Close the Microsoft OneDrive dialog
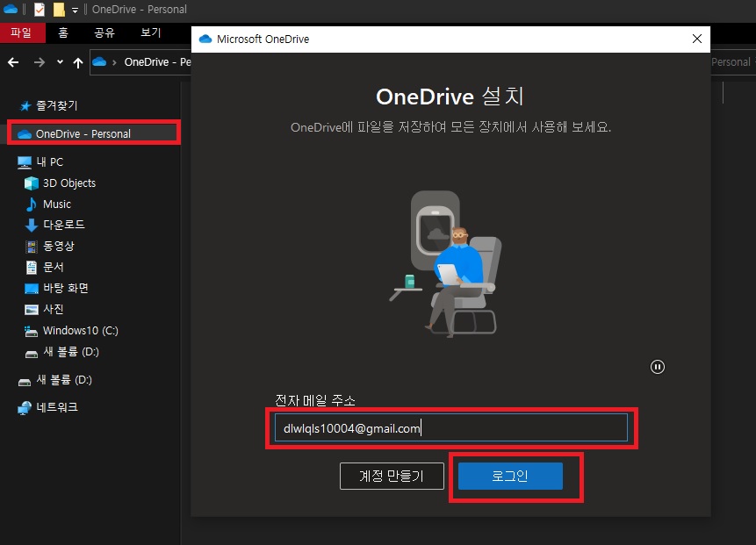The width and height of the screenshot is (756, 545). [696, 39]
